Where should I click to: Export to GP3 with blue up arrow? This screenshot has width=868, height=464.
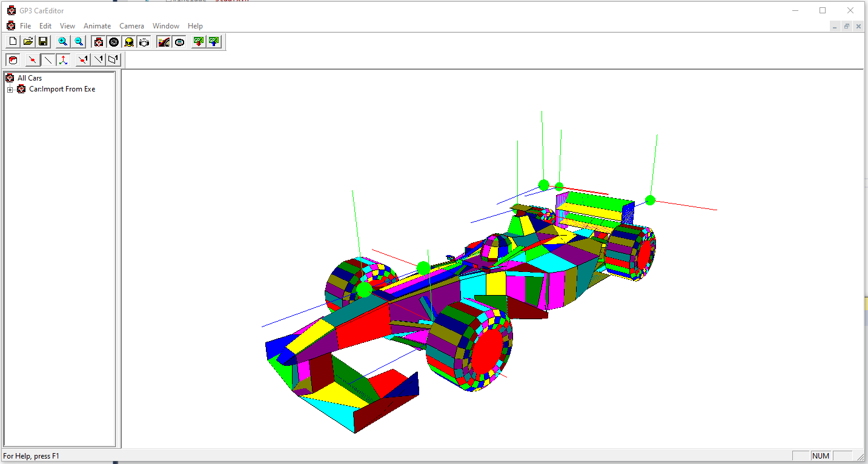coord(214,41)
